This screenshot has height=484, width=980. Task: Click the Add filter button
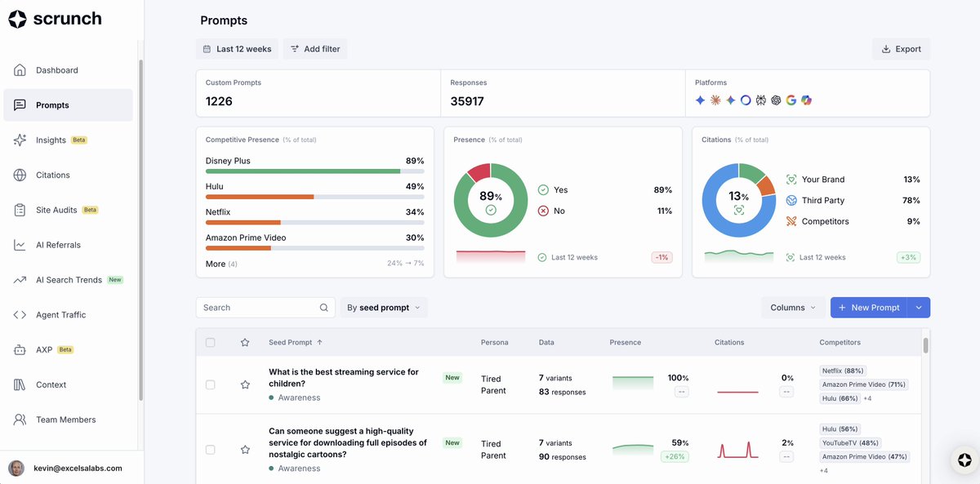tap(315, 49)
